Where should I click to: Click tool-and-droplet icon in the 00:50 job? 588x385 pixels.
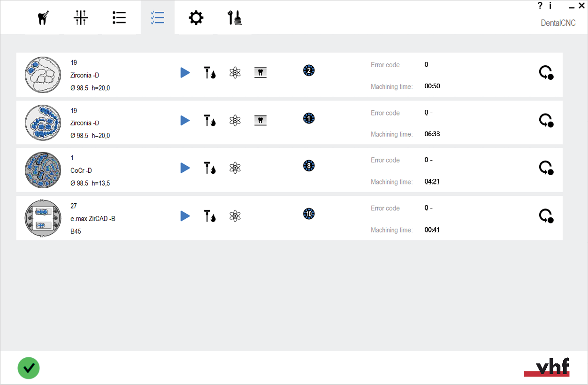click(210, 72)
